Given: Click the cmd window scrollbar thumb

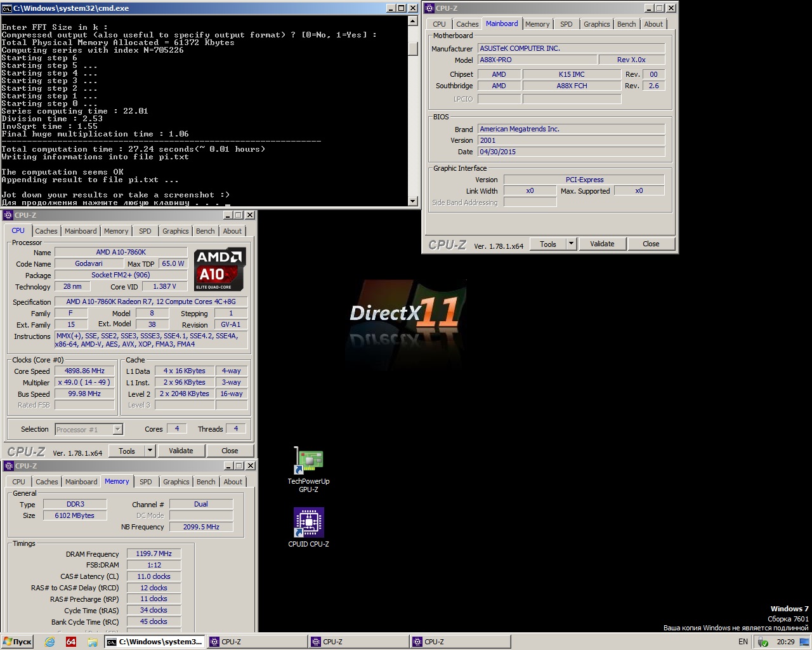Looking at the screenshot, I should click(413, 48).
